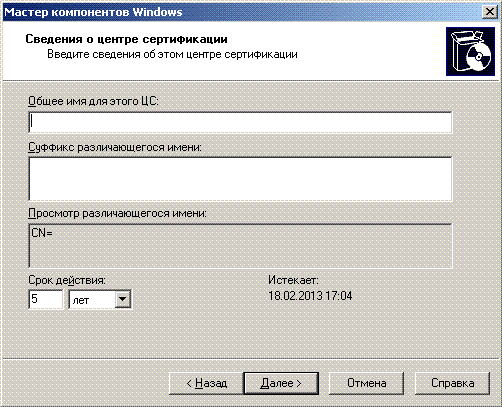Cancel the wizard with Отмена
Viewport: 502px width, 407px height.
coord(366,383)
